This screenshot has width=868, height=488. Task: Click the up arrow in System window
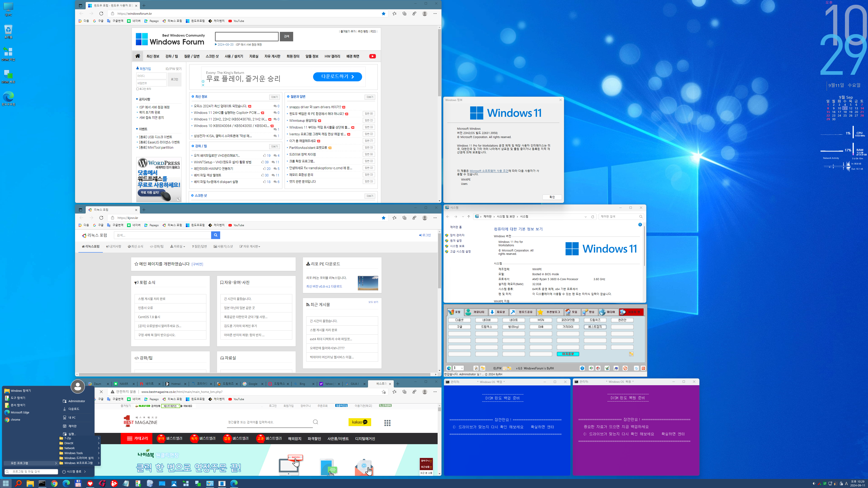[x=468, y=217]
